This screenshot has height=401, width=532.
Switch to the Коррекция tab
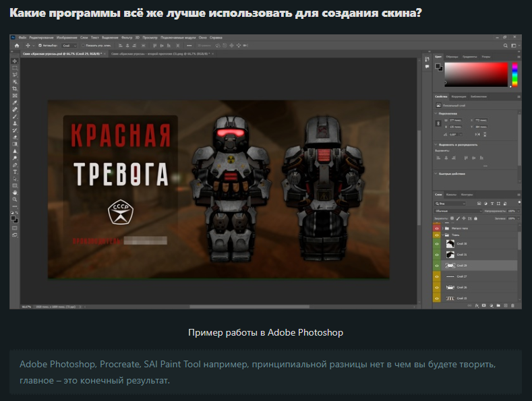pyautogui.click(x=459, y=96)
